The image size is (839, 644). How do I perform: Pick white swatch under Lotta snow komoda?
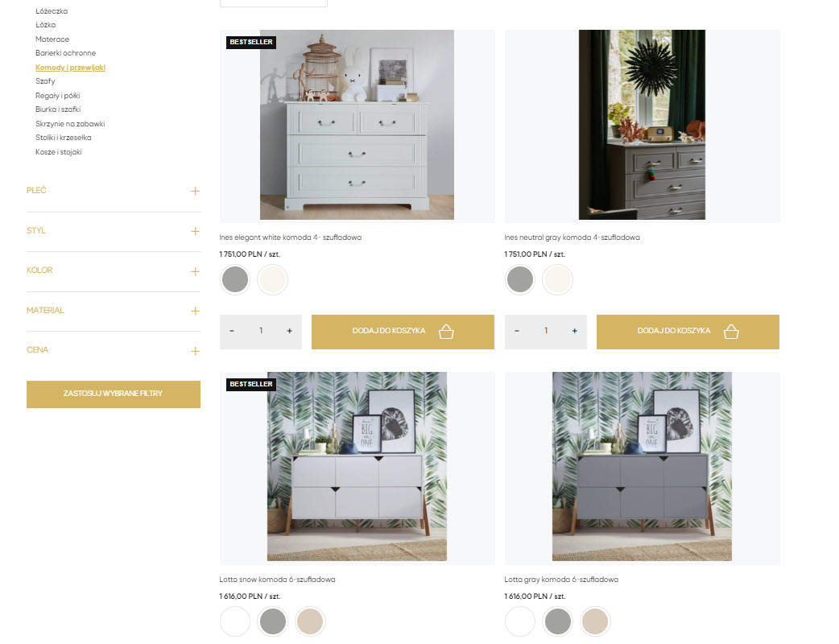(x=234, y=621)
